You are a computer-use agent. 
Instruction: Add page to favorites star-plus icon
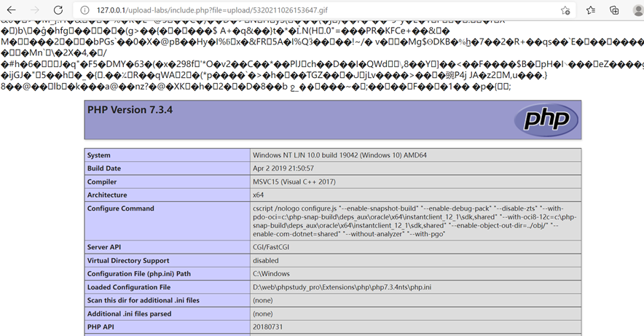pyautogui.click(x=565, y=10)
